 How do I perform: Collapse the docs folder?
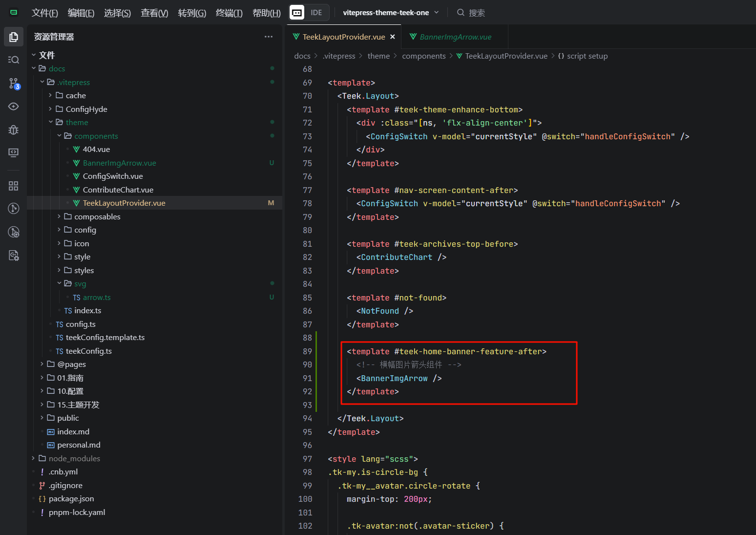pos(34,68)
